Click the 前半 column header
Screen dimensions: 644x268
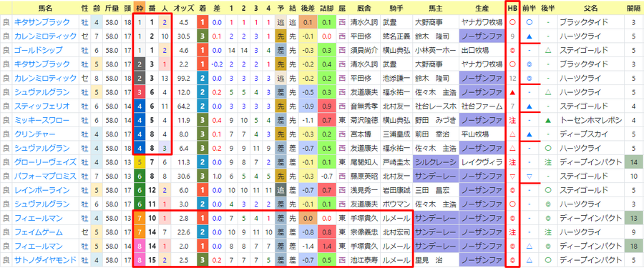(529, 8)
